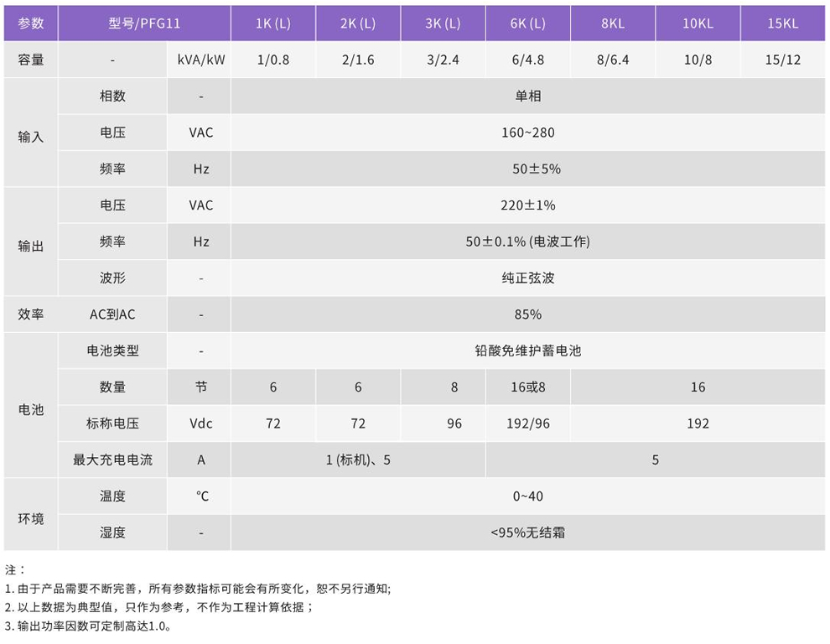The height and width of the screenshot is (644, 830).
Task: Click the '型号/PFG11' header cell
Action: pos(144,23)
